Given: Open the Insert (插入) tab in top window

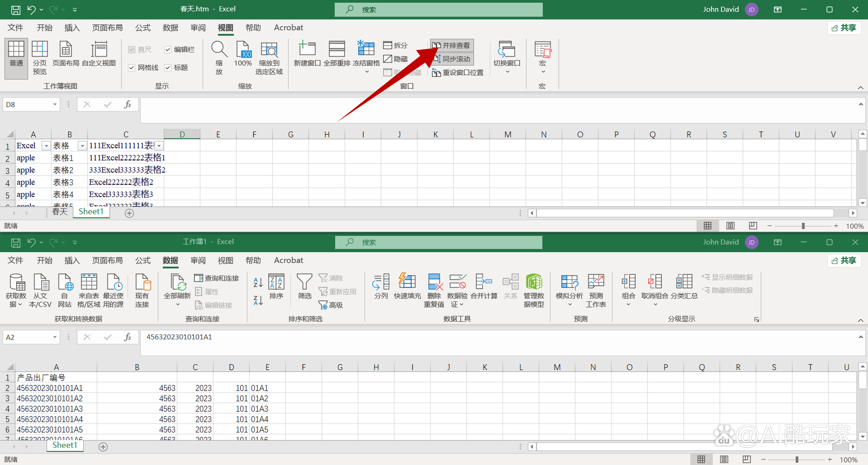Looking at the screenshot, I should point(72,28).
